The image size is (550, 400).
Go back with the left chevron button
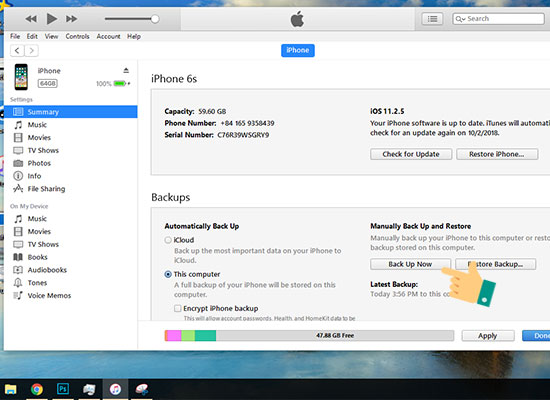[17, 51]
